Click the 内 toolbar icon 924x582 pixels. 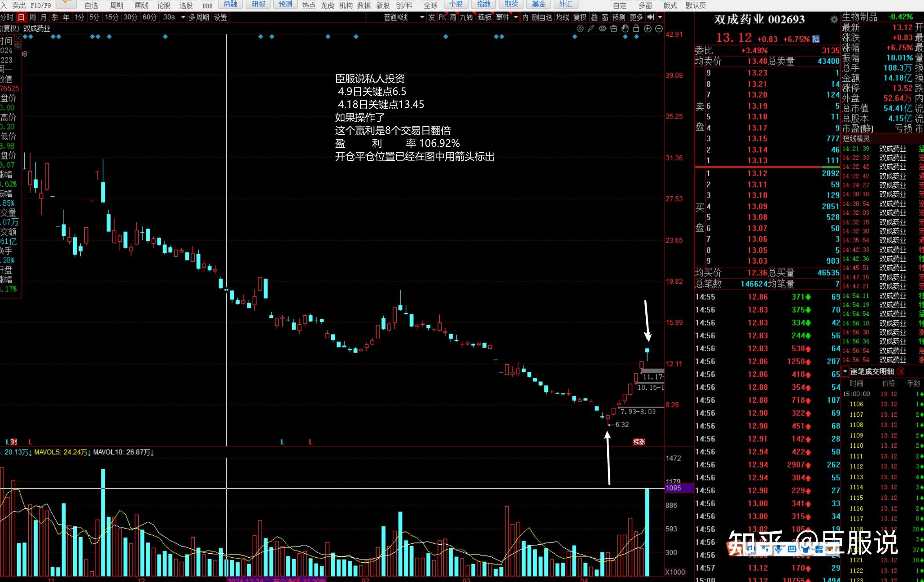tap(525, 17)
